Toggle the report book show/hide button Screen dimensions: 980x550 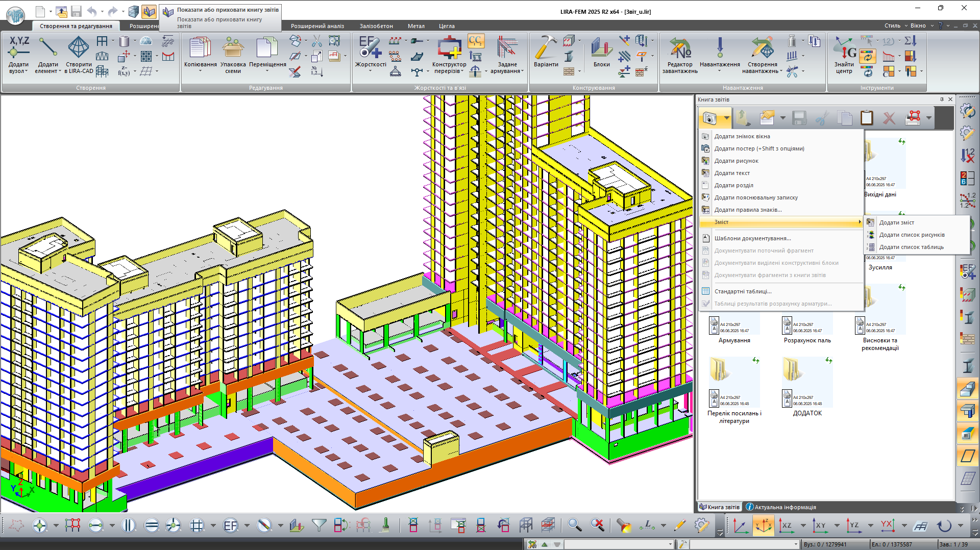(149, 11)
